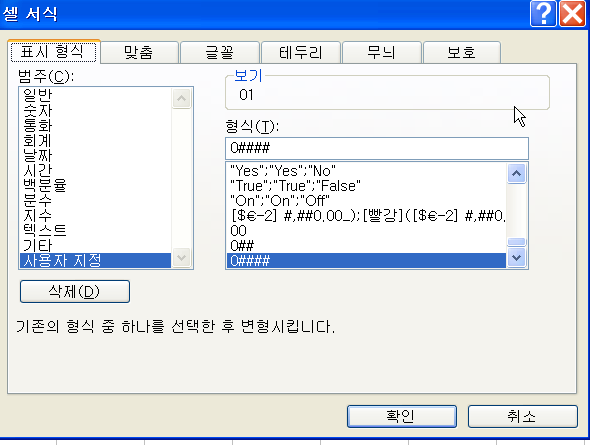Click the help question mark icon

point(543,14)
